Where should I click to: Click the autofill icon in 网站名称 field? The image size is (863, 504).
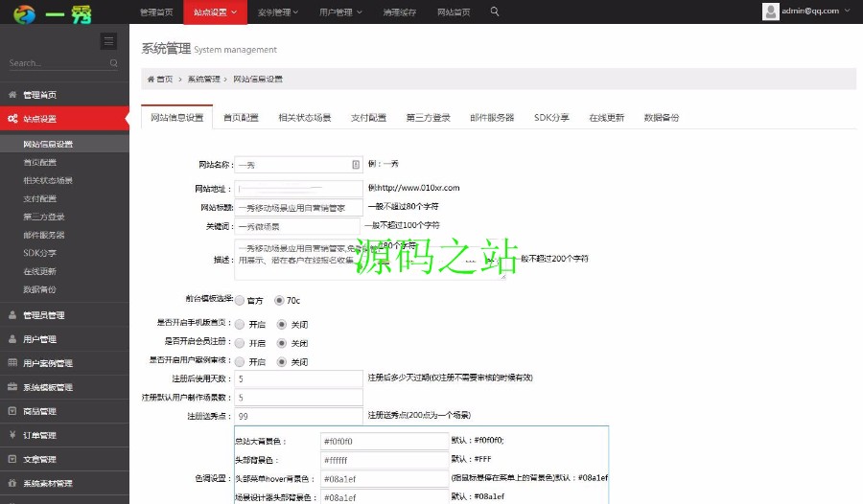[356, 165]
